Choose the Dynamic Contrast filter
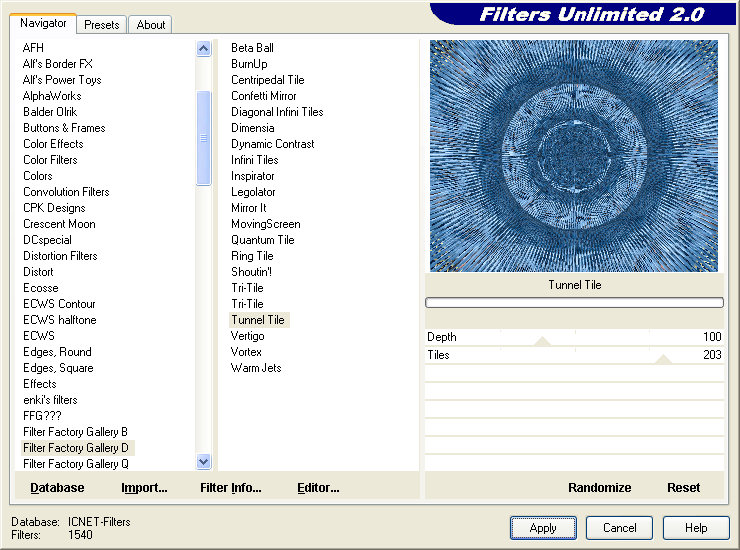The width and height of the screenshot is (740, 550). pyautogui.click(x=272, y=144)
